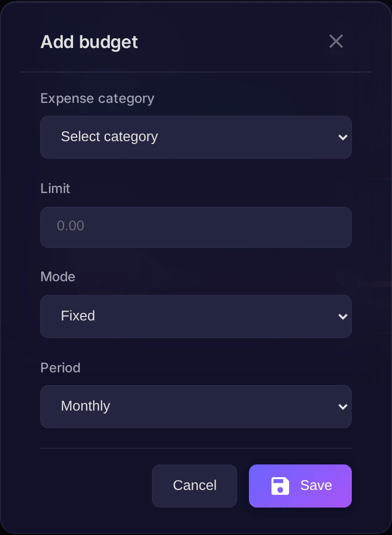Viewport: 392px width, 535px height.
Task: Close the Add budget dialog
Action: click(336, 41)
